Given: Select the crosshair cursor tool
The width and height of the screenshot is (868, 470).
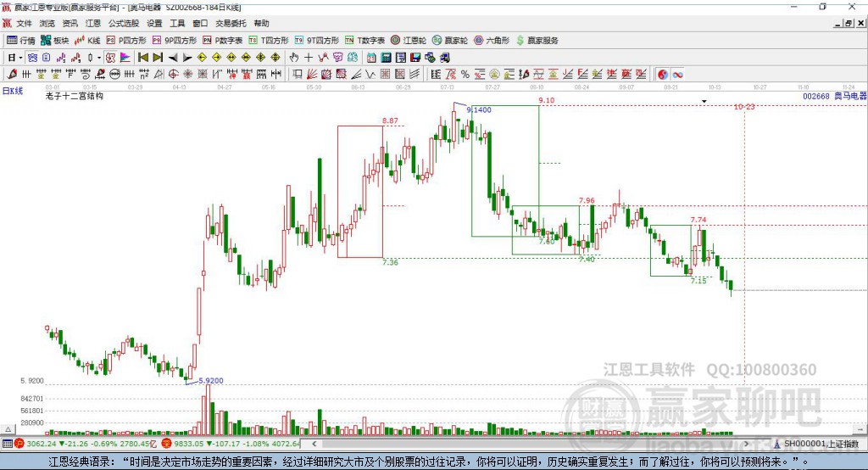Looking at the screenshot, I should coord(309,58).
